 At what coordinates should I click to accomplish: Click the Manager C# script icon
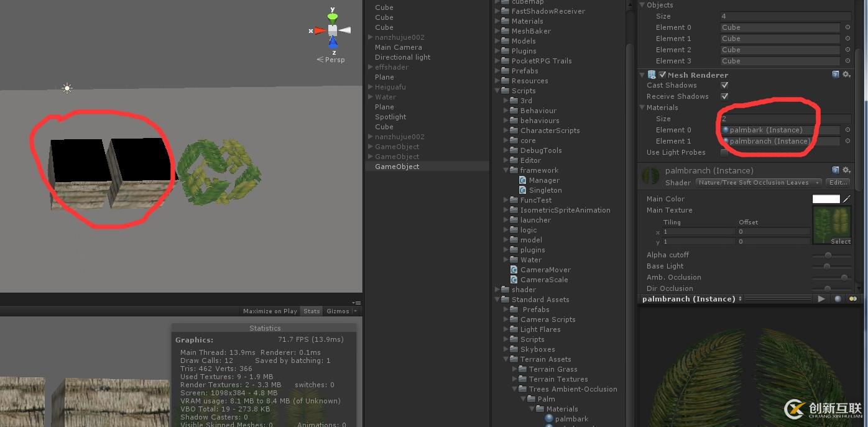click(524, 180)
